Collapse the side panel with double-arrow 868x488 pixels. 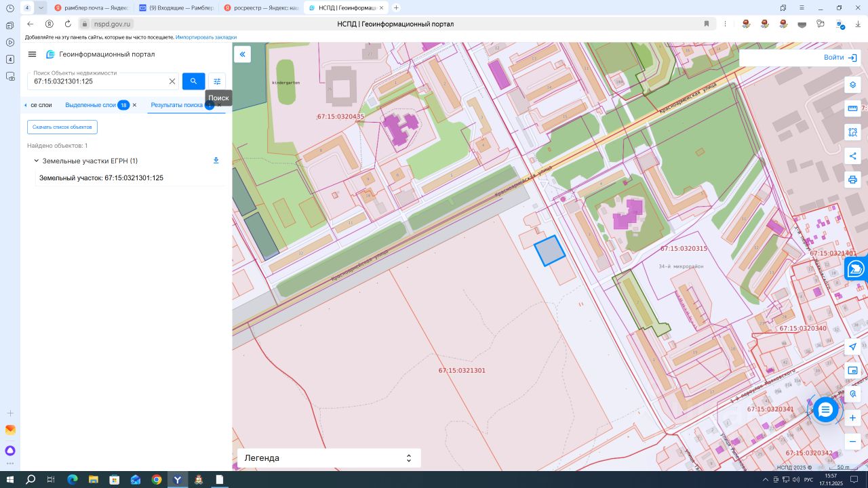click(242, 54)
